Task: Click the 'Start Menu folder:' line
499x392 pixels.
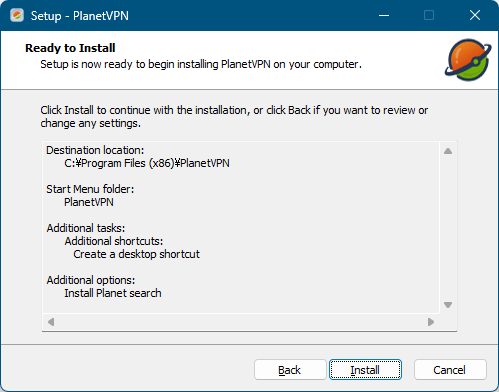Action: click(90, 189)
